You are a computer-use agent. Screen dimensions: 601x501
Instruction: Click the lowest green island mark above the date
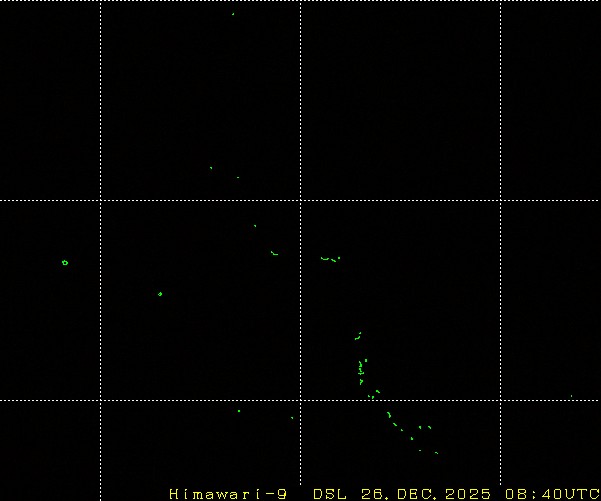(x=436, y=452)
